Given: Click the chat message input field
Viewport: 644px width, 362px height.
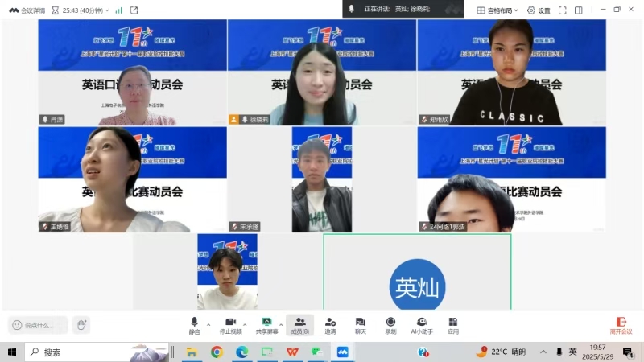Looking at the screenshot, I should click(38, 325).
